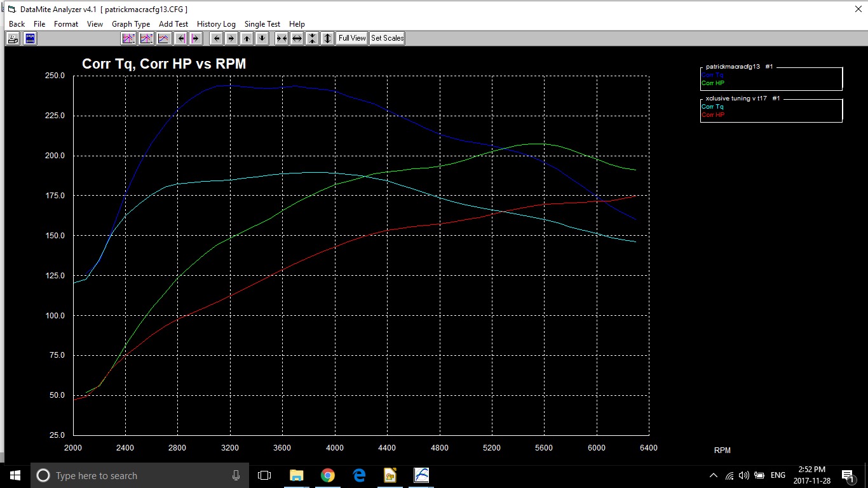Open the History Log menu
This screenshot has height=488, width=868.
(x=216, y=24)
